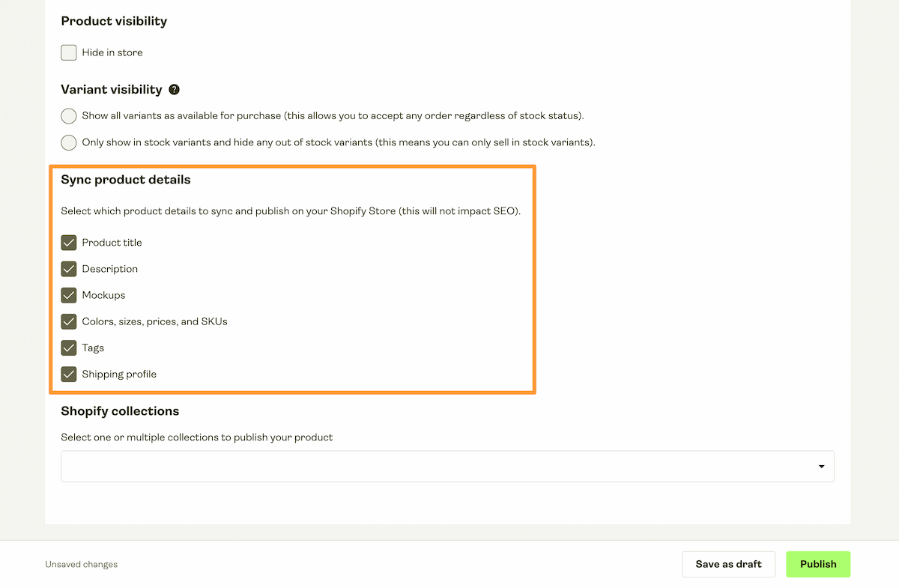
Task: Open the Variant visibility help tooltip
Action: 175,89
